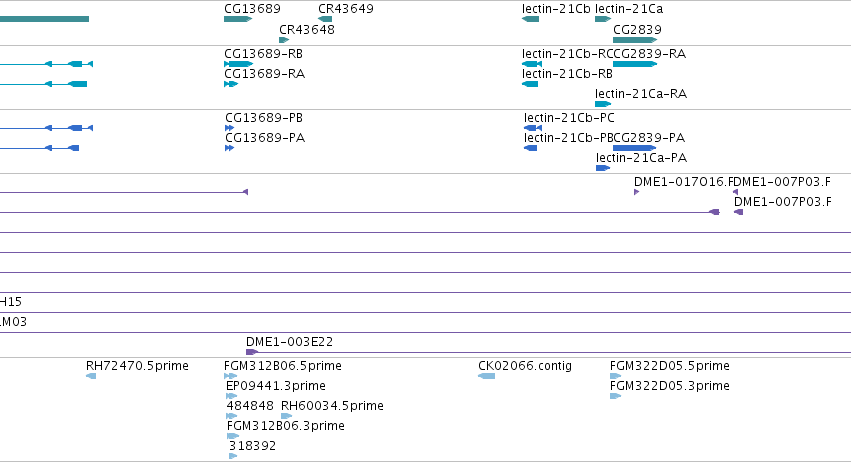Click the RH60034.5prime arrow glyph
The width and height of the screenshot is (851, 462).
coord(287,416)
